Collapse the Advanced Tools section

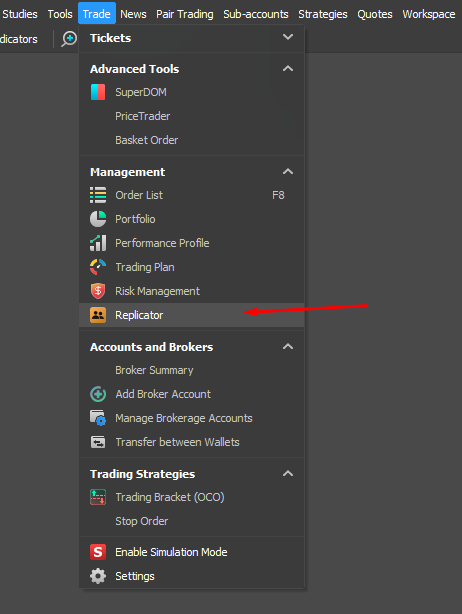[288, 69]
